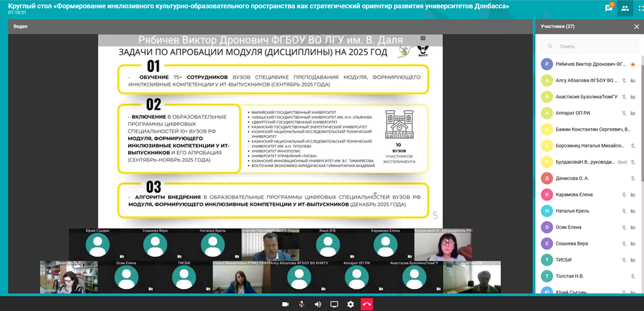Click the pink К avatar of Карамова Елена
Image resolution: width=644 pixels, height=311 pixels.
[x=547, y=194]
